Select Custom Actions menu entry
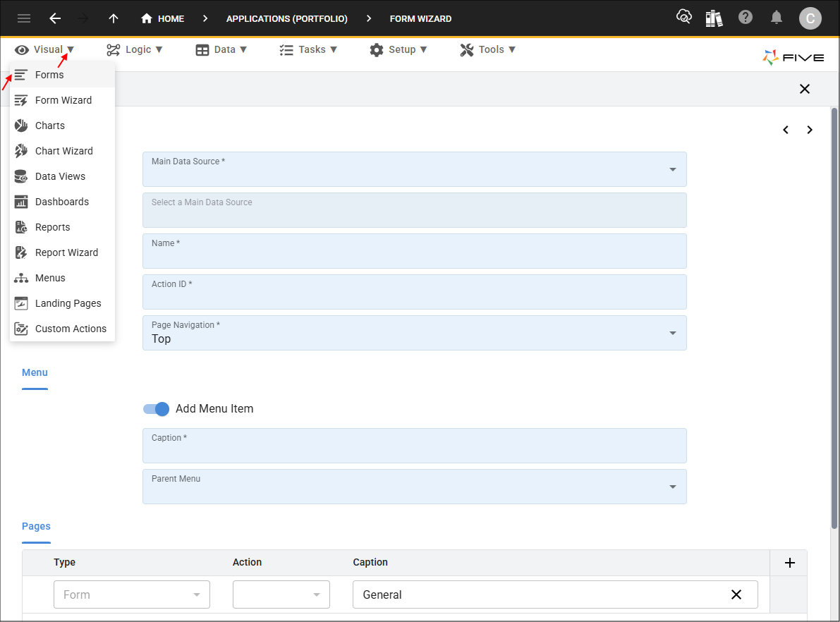The image size is (840, 622). tap(62, 329)
